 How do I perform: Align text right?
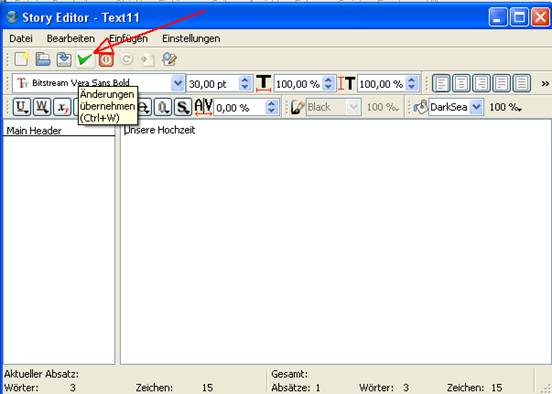click(x=481, y=83)
